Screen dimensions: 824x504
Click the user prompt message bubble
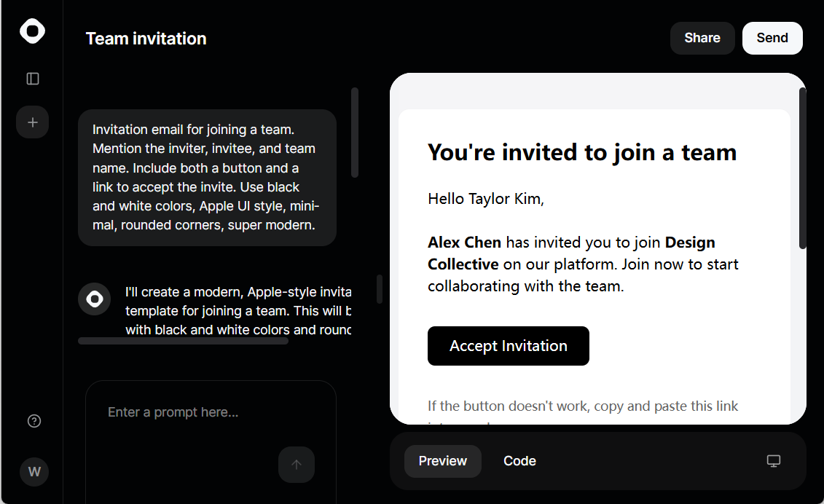pos(207,178)
